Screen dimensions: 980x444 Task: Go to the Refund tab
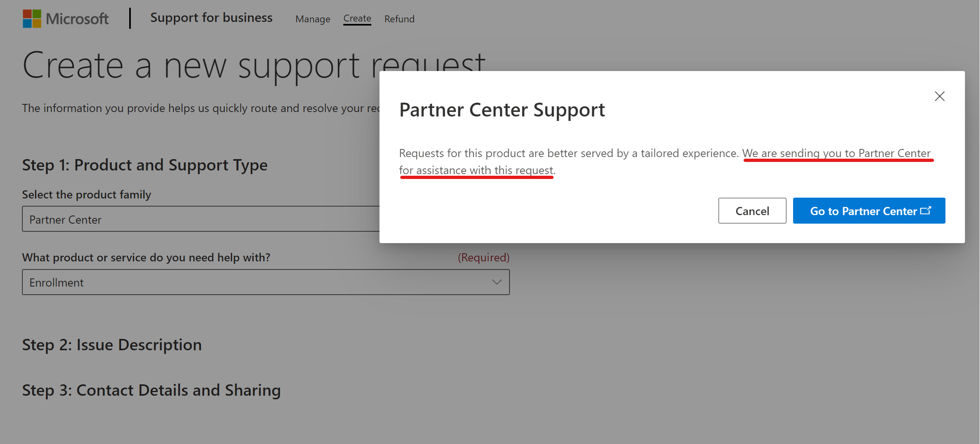click(399, 19)
